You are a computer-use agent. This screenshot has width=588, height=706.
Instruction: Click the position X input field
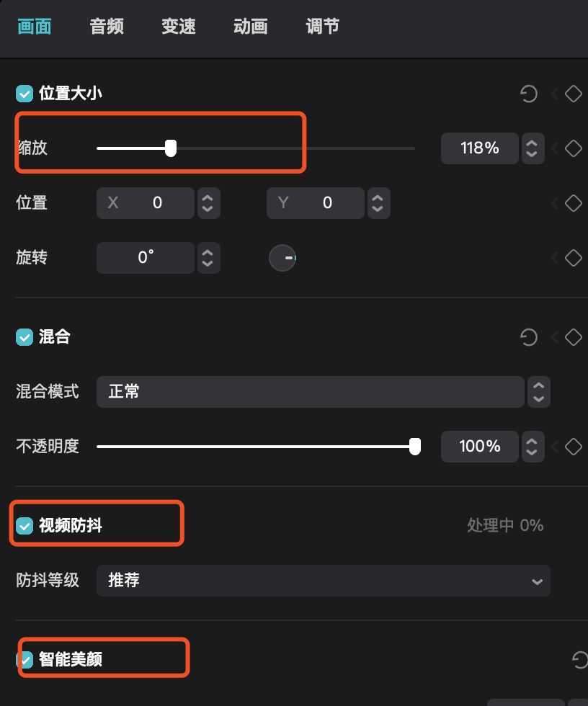click(x=146, y=203)
